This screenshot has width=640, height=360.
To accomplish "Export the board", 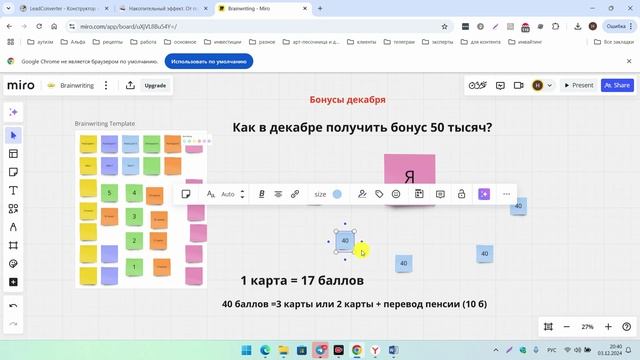I will (x=130, y=85).
